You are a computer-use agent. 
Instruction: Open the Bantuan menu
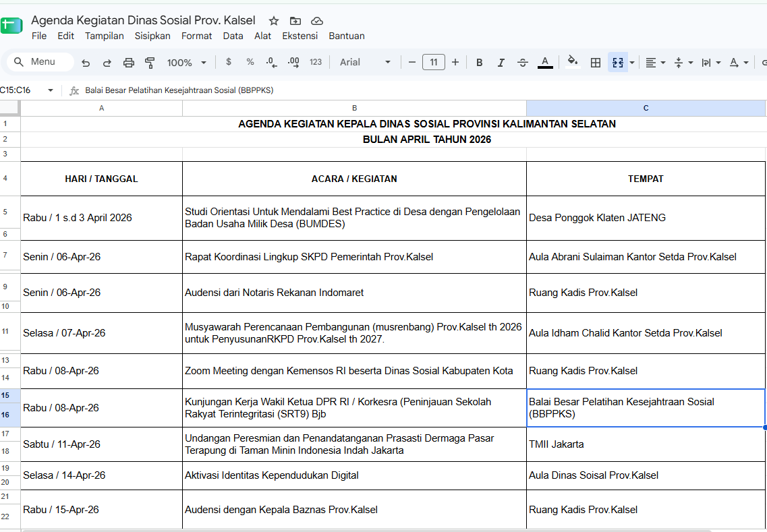point(347,36)
